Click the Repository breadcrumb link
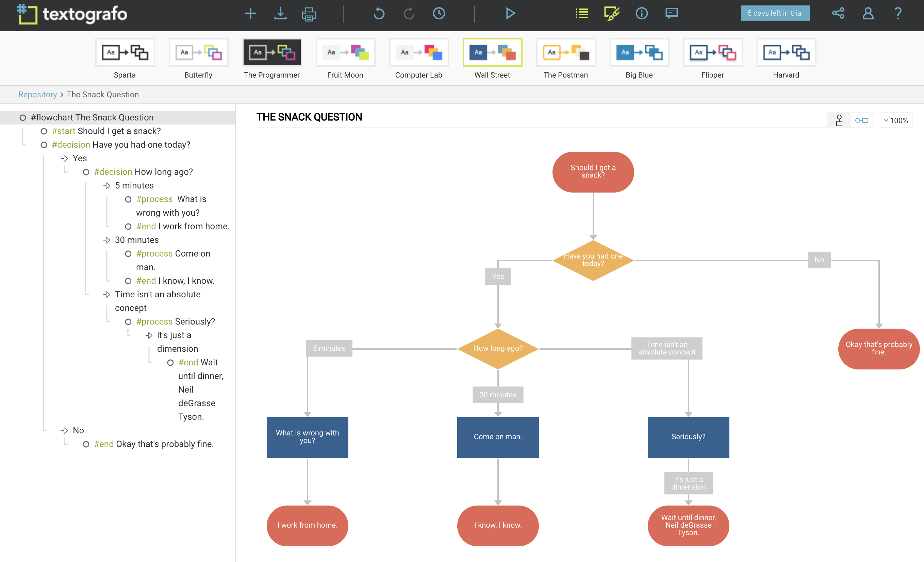 [x=37, y=94]
